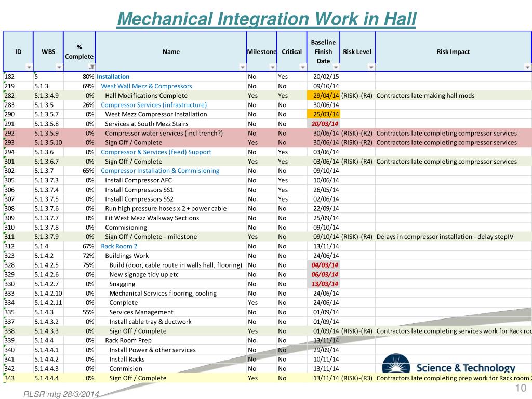The height and width of the screenshot is (399, 532).
Task: Select Buildings Work task cell
Action: click(171, 256)
